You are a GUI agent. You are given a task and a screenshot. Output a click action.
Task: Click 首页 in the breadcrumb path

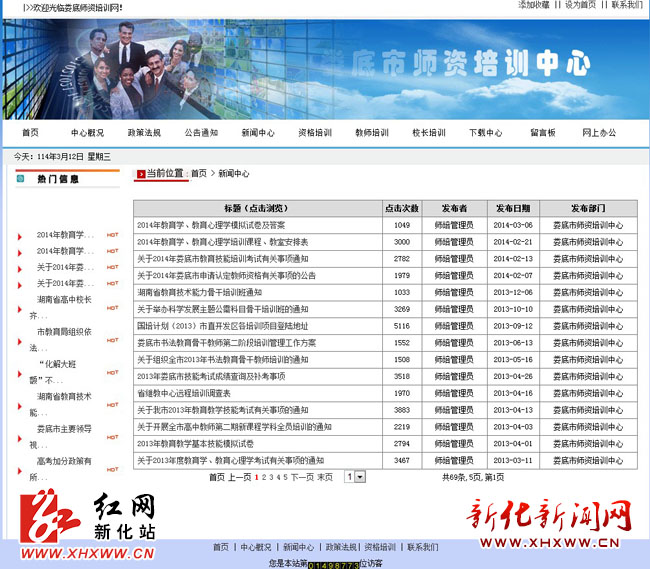(x=199, y=174)
